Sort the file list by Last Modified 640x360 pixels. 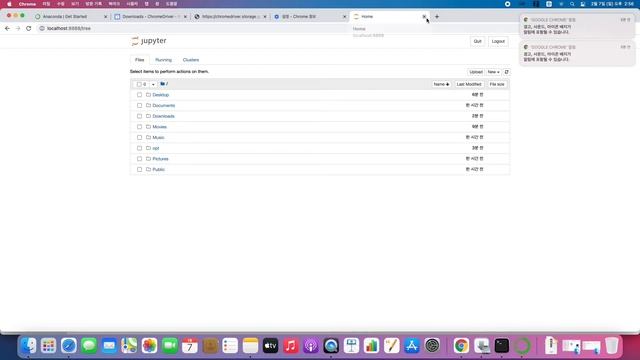click(469, 84)
